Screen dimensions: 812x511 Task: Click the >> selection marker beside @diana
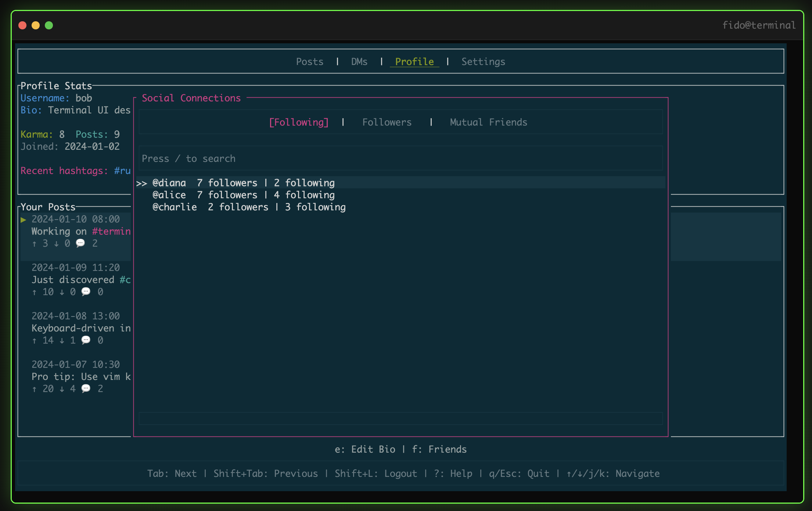(x=141, y=183)
